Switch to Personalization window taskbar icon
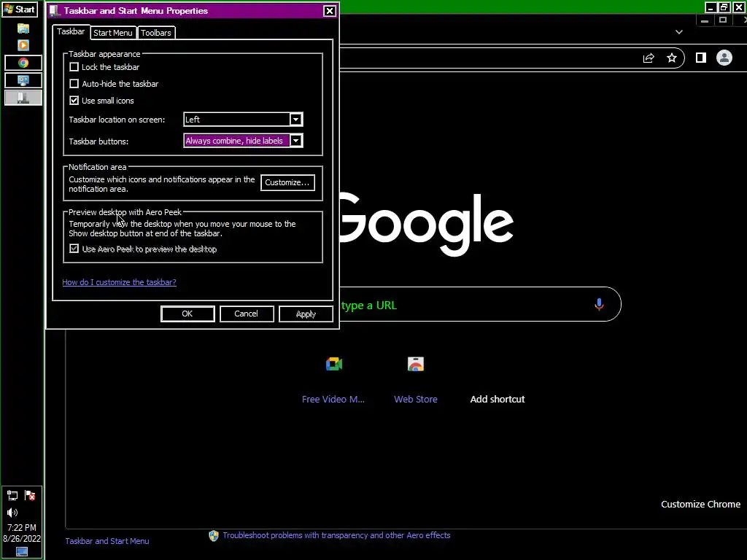747x560 pixels. 23,80
